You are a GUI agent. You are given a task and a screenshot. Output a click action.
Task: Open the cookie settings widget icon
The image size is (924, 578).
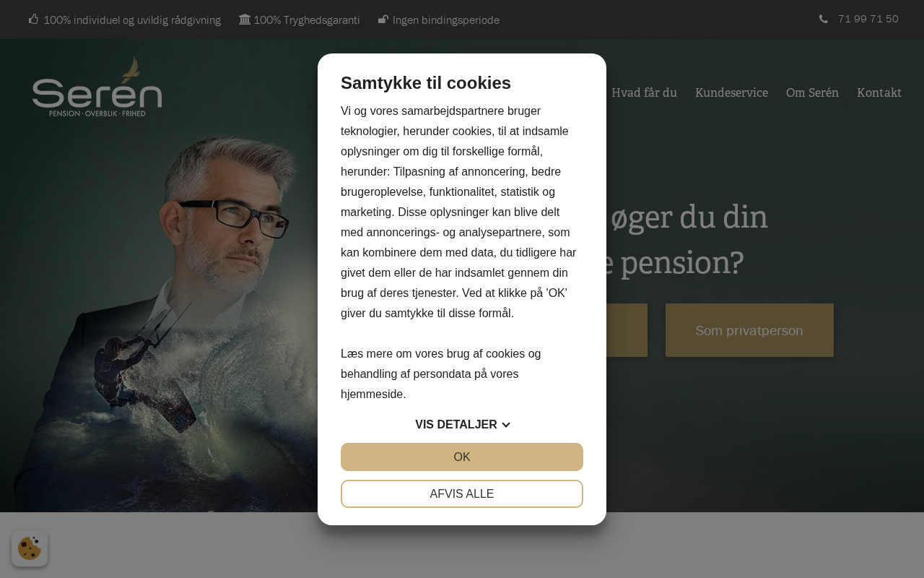[30, 548]
